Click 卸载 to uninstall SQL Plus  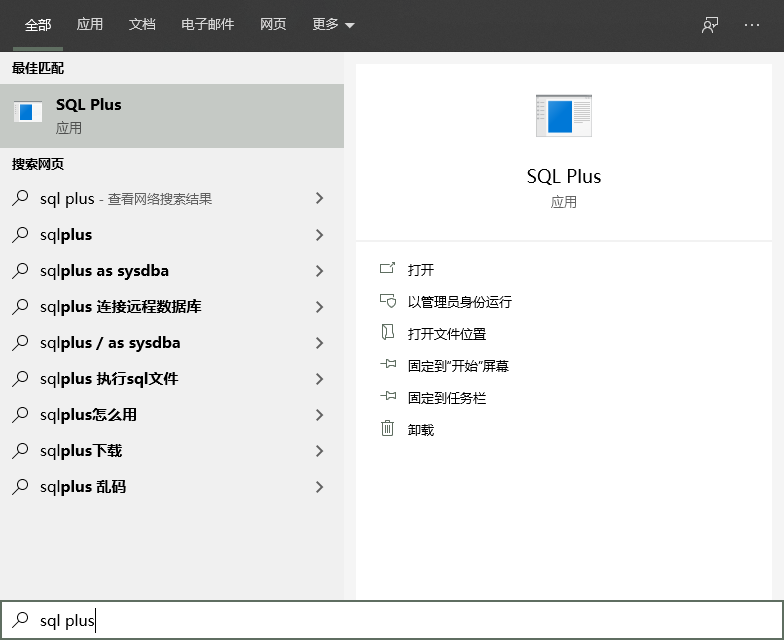coord(420,430)
